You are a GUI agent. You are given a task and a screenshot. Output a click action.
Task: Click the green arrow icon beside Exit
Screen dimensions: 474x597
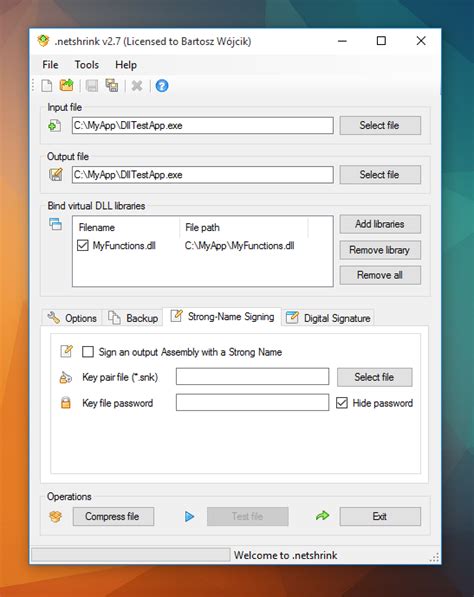pyautogui.click(x=322, y=516)
